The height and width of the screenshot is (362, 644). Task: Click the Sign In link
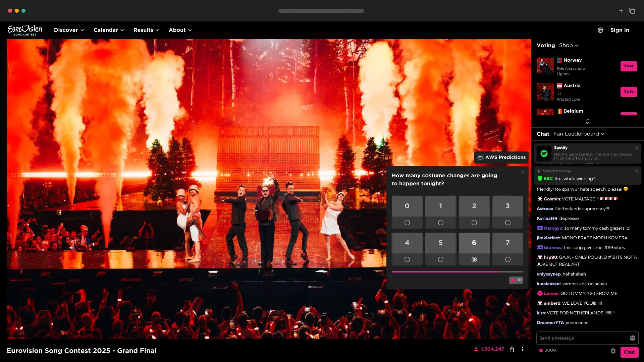[620, 30]
